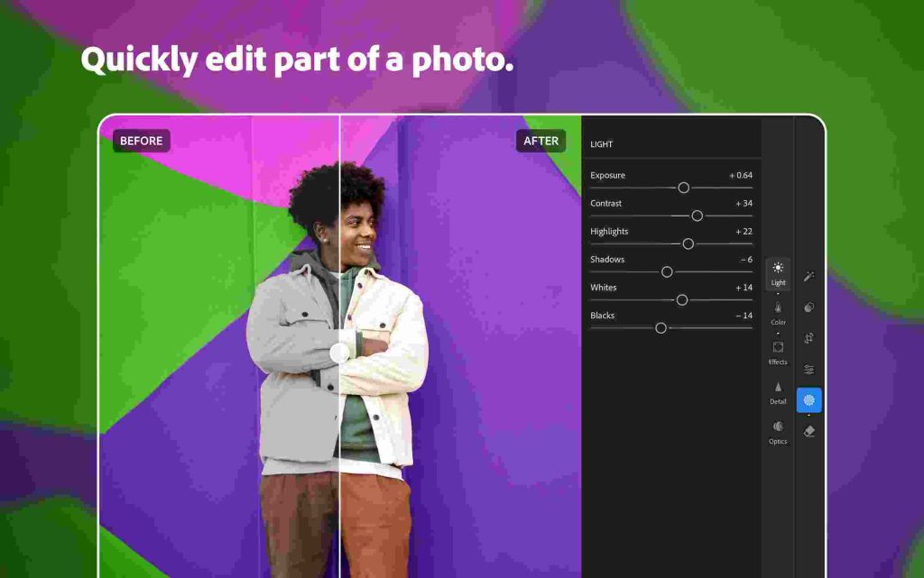Select the magic wand auto tool

[x=809, y=276]
